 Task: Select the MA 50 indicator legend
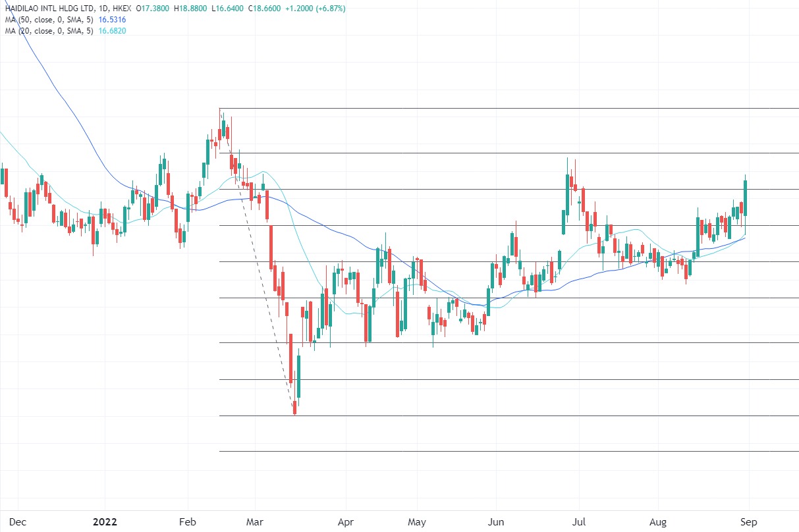[47, 20]
